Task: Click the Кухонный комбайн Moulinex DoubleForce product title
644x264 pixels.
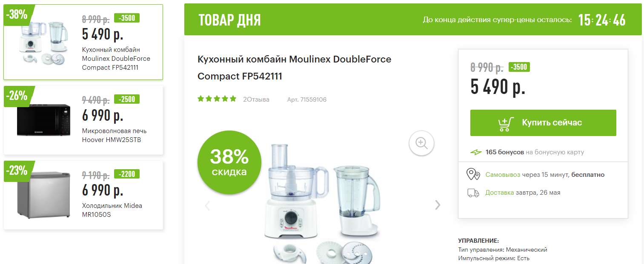Action: point(294,68)
